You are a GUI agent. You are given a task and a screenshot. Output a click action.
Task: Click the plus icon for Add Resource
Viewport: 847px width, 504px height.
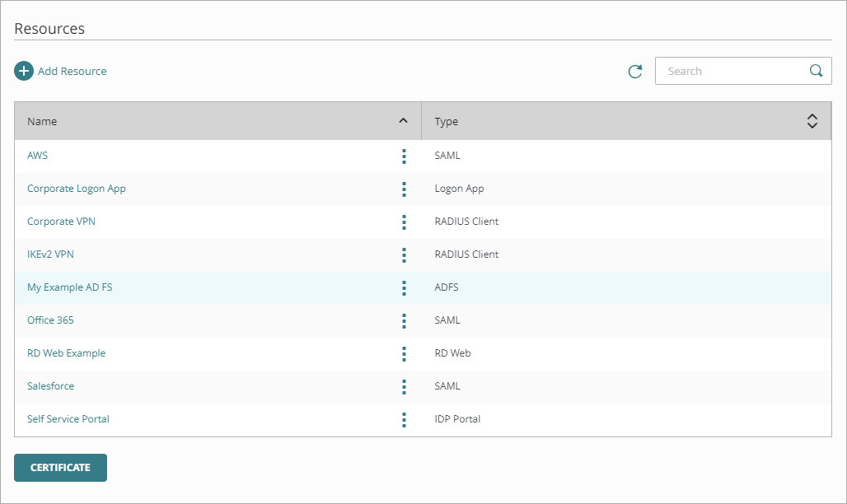pos(24,72)
